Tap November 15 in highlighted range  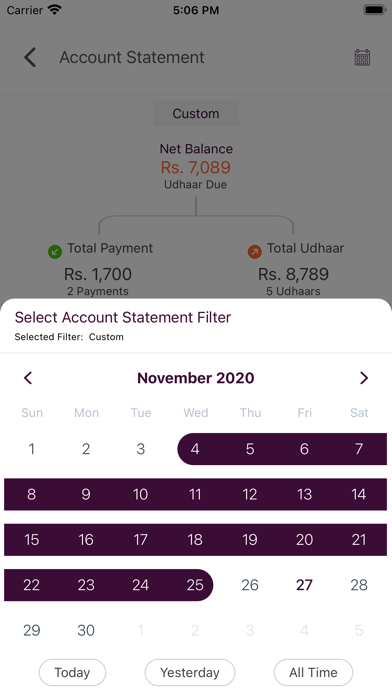point(32,540)
